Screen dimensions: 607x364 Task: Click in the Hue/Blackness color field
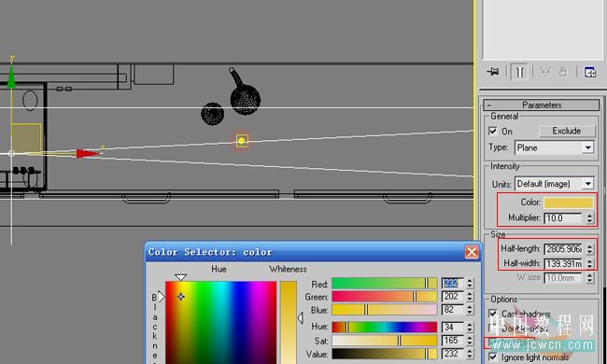point(221,323)
